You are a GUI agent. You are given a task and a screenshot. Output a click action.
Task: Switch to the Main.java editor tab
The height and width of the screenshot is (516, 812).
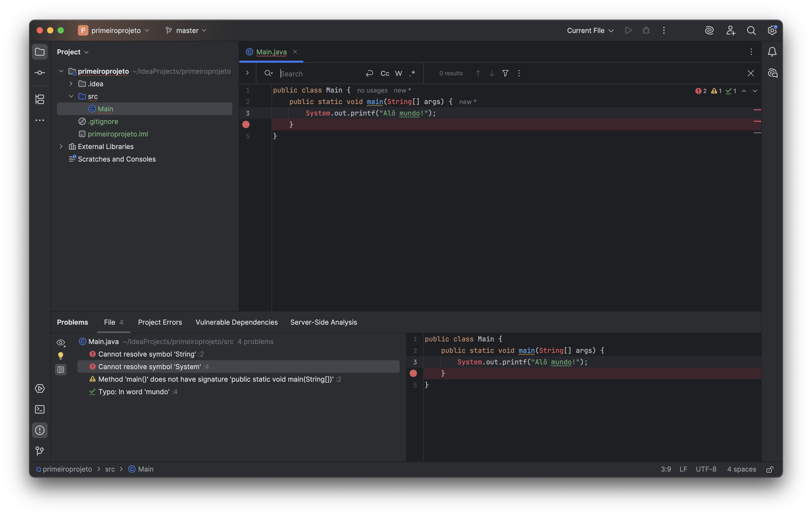[x=271, y=52]
